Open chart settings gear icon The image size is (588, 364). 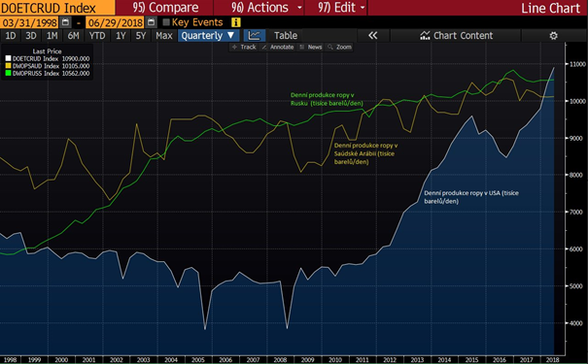pos(554,36)
